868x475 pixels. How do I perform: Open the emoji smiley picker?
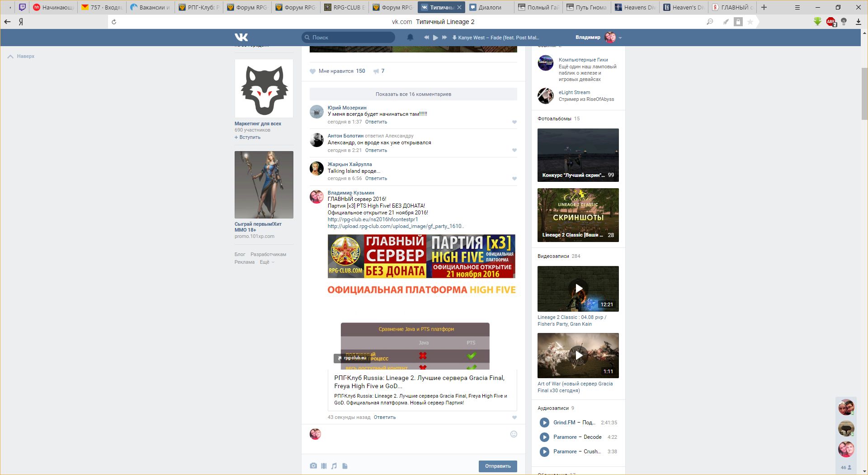[514, 434]
